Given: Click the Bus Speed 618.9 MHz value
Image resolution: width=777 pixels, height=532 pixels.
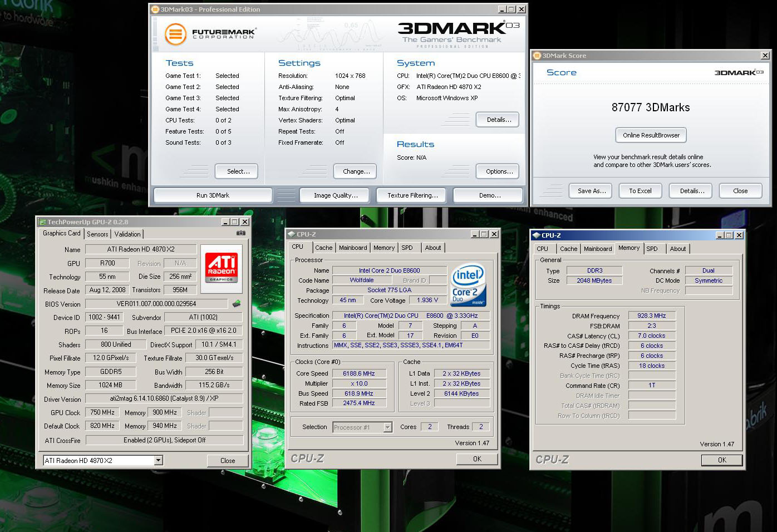Looking at the screenshot, I should click(359, 393).
